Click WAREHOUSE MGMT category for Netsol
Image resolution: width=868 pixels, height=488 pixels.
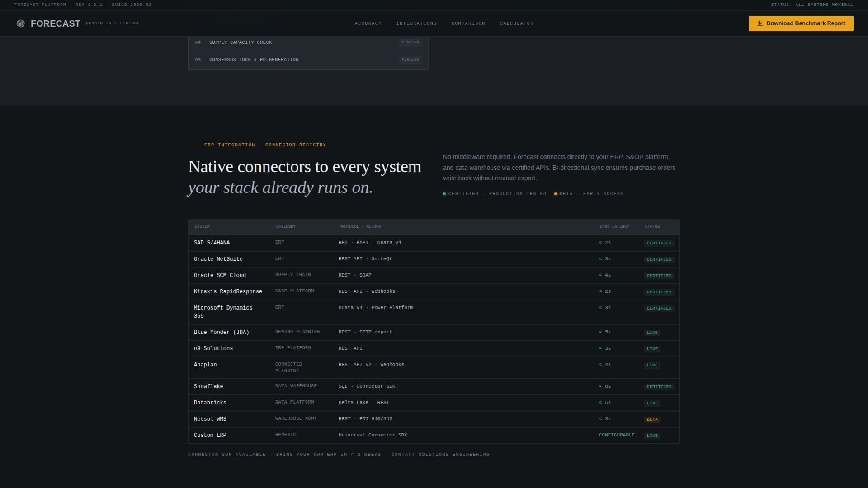(296, 418)
